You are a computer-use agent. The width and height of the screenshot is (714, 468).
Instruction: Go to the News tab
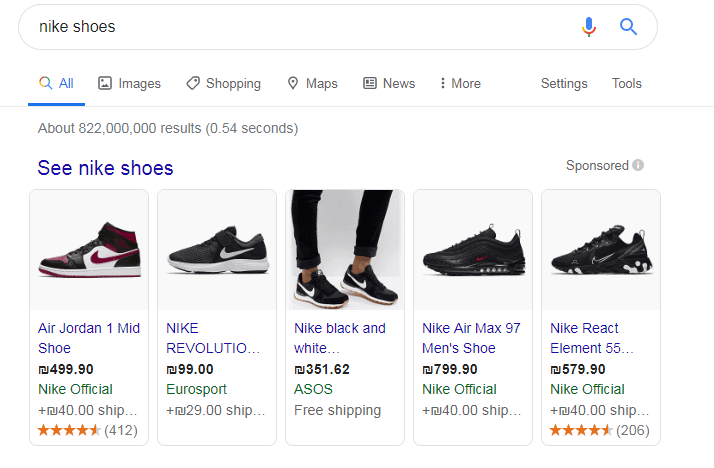pyautogui.click(x=389, y=84)
